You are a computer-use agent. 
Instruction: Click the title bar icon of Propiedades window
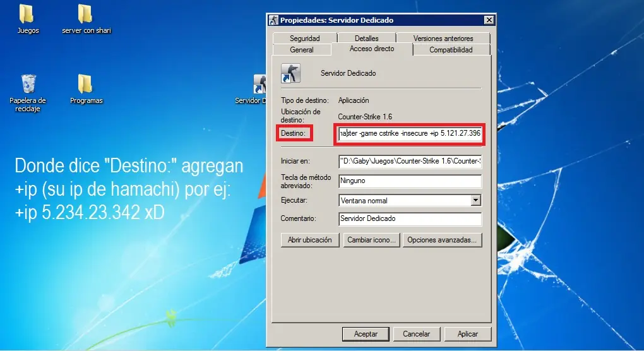(273, 20)
